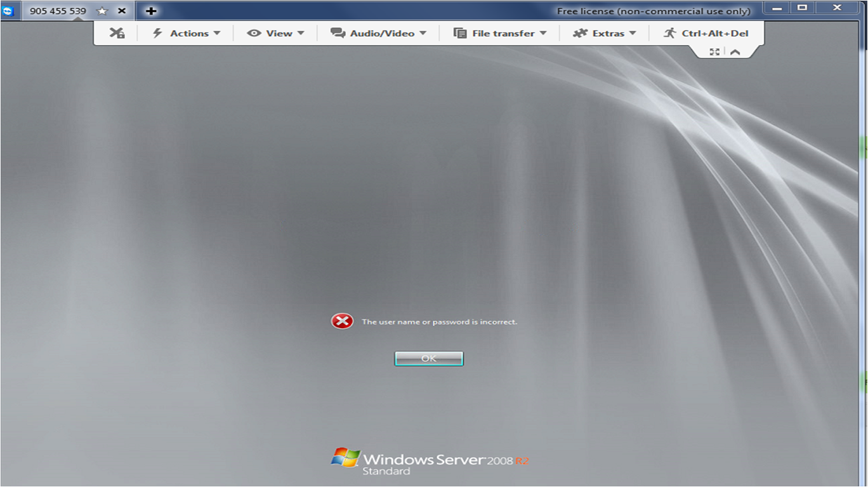Click the puzzle piece Extras icon

pos(580,33)
